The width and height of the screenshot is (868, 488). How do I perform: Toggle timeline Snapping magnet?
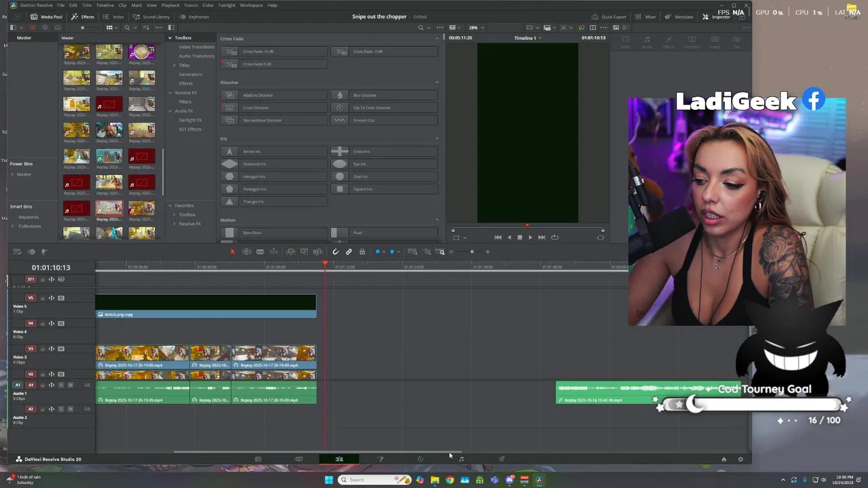(336, 251)
